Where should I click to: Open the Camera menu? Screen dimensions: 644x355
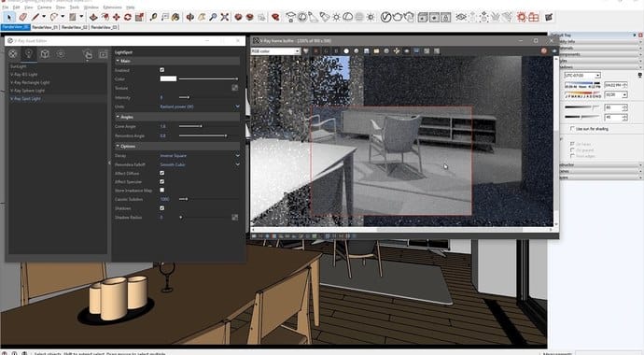coord(45,7)
